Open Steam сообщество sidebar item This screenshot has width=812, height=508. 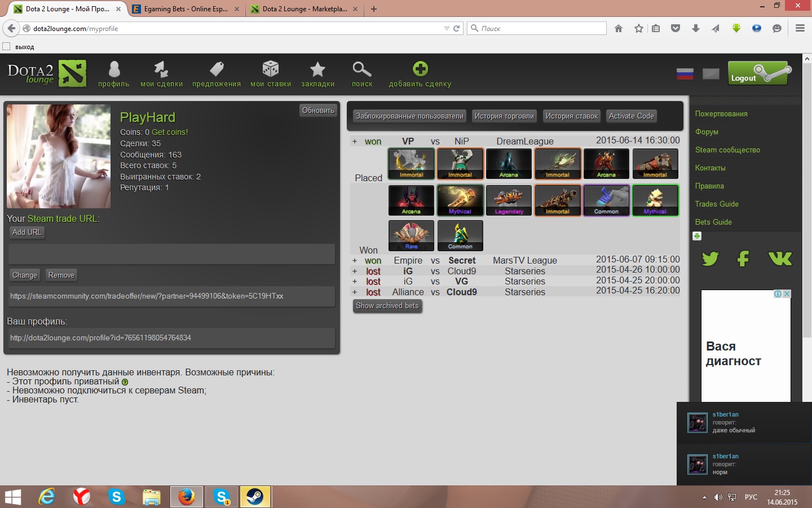727,150
